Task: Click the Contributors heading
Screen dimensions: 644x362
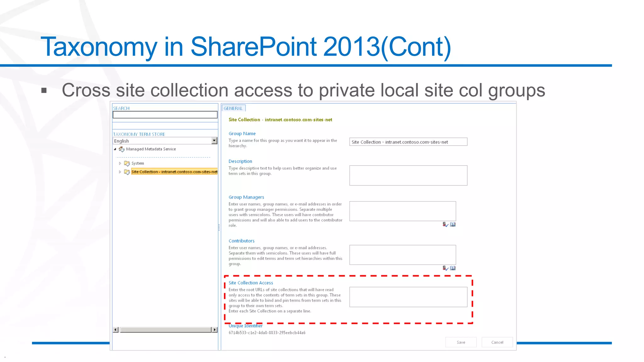Action: point(241,241)
